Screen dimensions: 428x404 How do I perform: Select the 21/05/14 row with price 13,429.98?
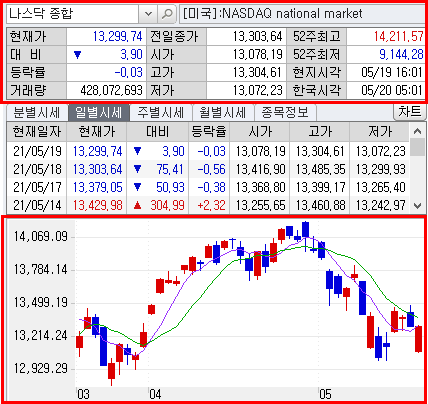[208, 205]
